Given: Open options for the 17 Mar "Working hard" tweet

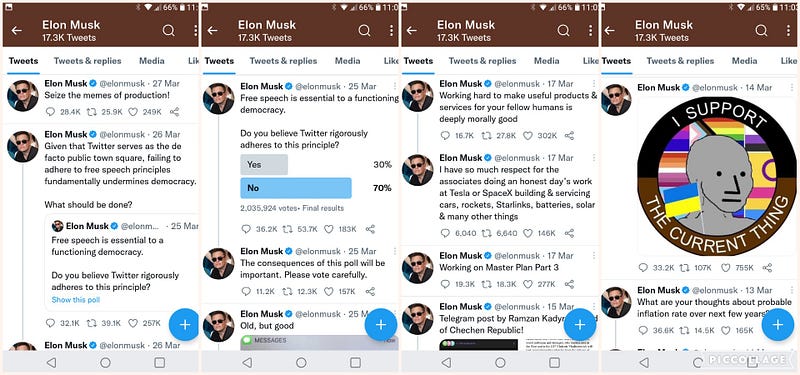Looking at the screenshot, I should (593, 83).
